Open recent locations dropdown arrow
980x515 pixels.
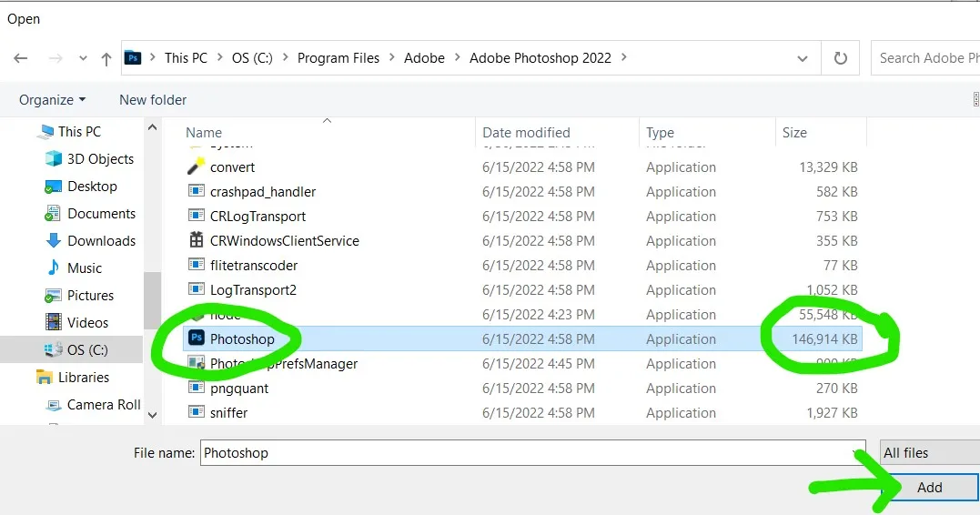tap(82, 58)
